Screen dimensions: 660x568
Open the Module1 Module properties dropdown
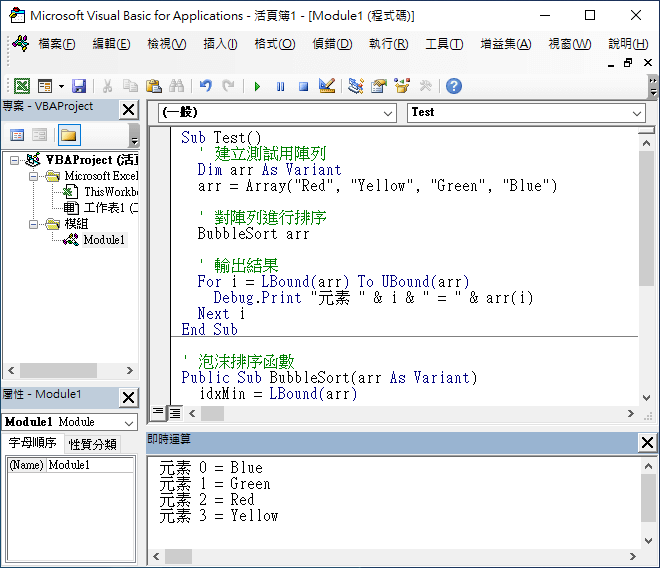point(129,423)
